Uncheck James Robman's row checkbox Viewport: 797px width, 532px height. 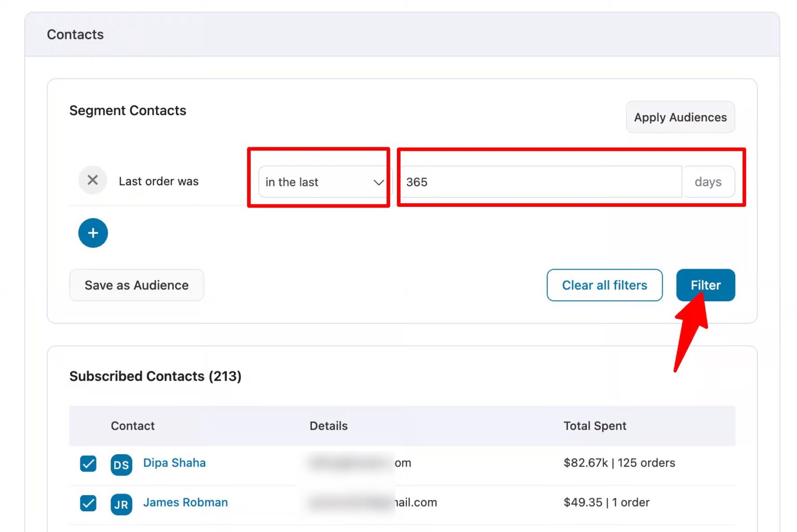[x=88, y=503]
